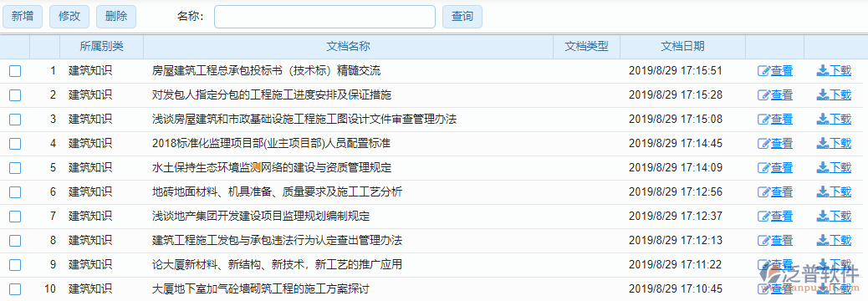Select row 7 浅谈地产集团 checkbox

point(15,217)
